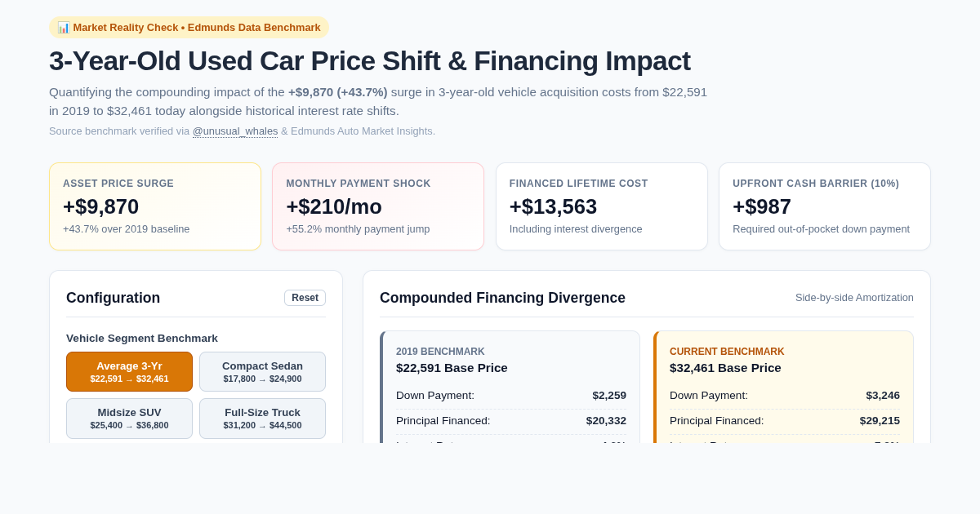Click the bold +$9,870 (+43.7%) in the subtitle
980x514 pixels.
coord(338,92)
